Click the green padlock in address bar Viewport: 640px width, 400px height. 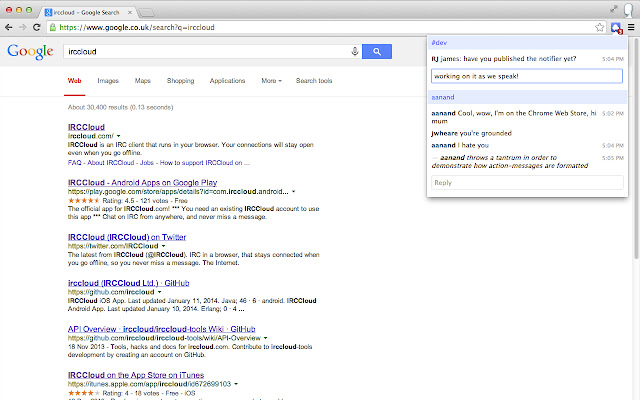53,27
